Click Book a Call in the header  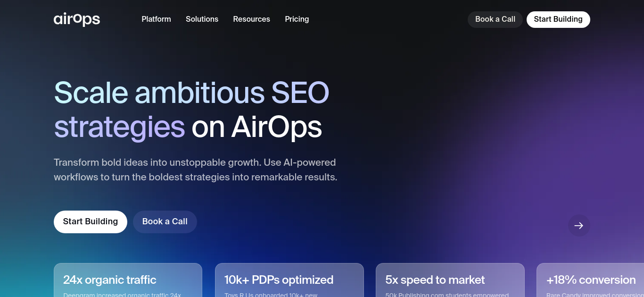point(495,19)
